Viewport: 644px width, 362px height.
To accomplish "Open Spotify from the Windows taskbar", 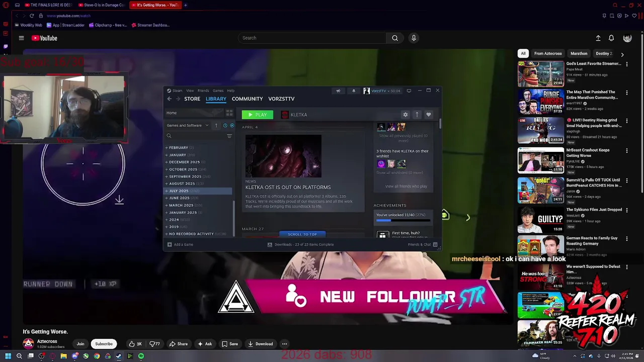I will click(141, 356).
